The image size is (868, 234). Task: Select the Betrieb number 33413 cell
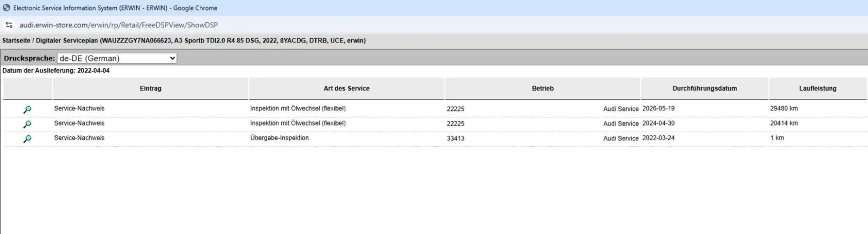pyautogui.click(x=455, y=138)
